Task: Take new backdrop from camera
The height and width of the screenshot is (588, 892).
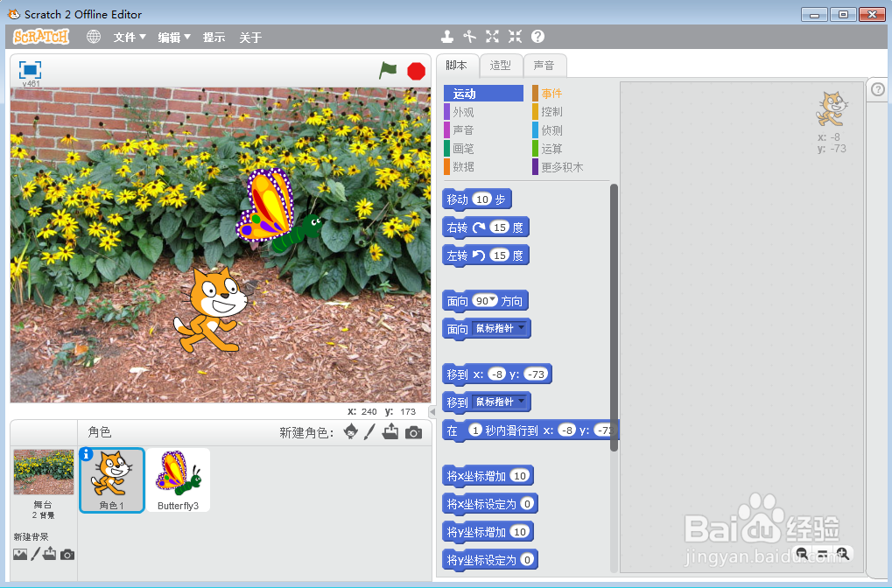Action: (67, 555)
